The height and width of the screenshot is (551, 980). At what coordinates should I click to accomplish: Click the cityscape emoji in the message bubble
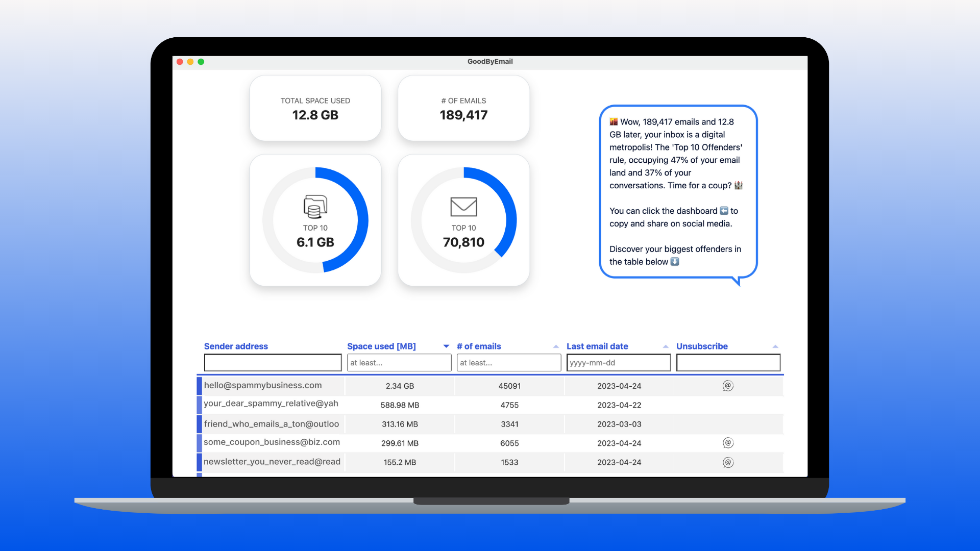pos(614,122)
